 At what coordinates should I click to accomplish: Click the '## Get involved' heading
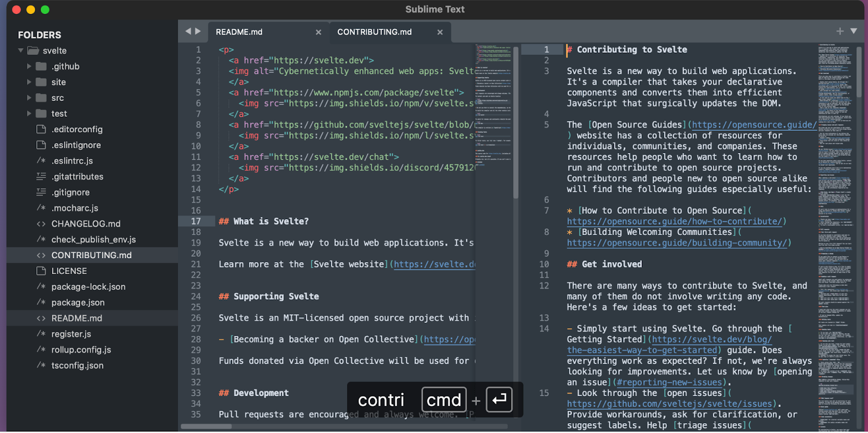point(604,264)
